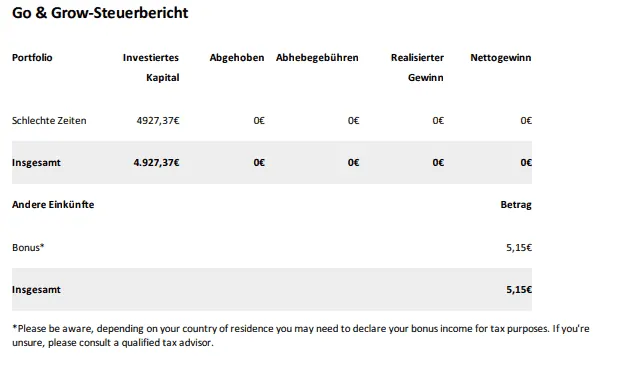The image size is (620, 369).
Task: Select the bold 5,15€ total amount
Action: (x=519, y=290)
